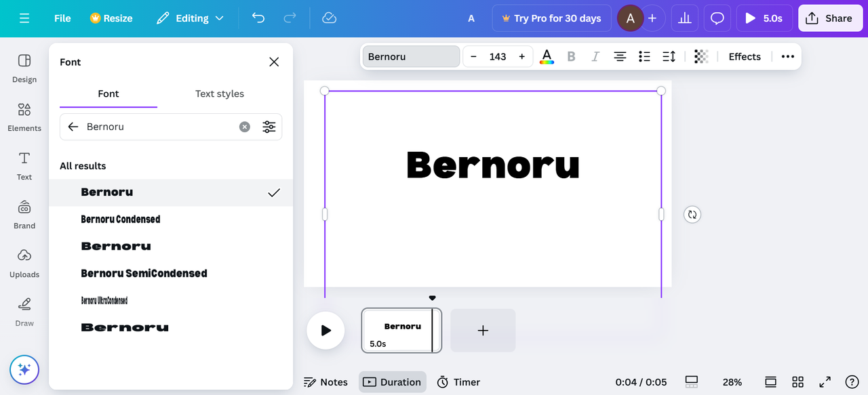Viewport: 868px width, 395px height.
Task: Open the analytics chart icon
Action: tap(685, 18)
